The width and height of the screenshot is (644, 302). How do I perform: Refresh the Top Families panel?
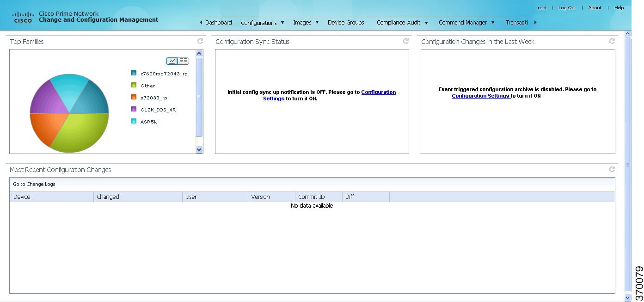200,41
